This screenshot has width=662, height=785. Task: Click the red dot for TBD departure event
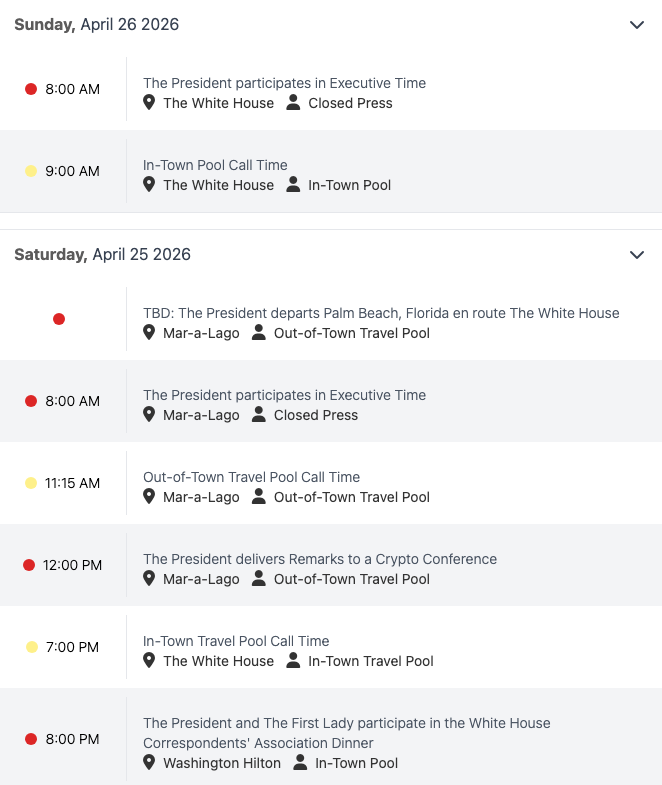[x=59, y=319]
